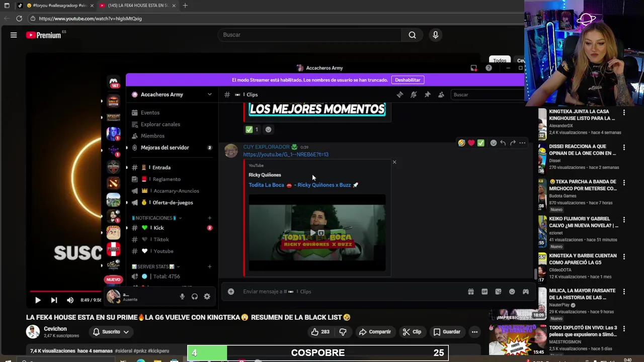The height and width of the screenshot is (362, 644).
Task: Open Discord user settings gear
Action: [207, 297]
